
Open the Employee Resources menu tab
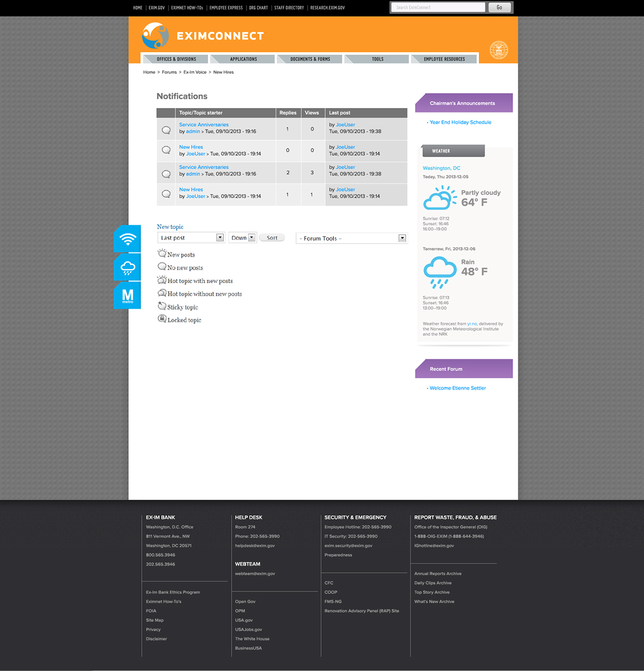444,59
